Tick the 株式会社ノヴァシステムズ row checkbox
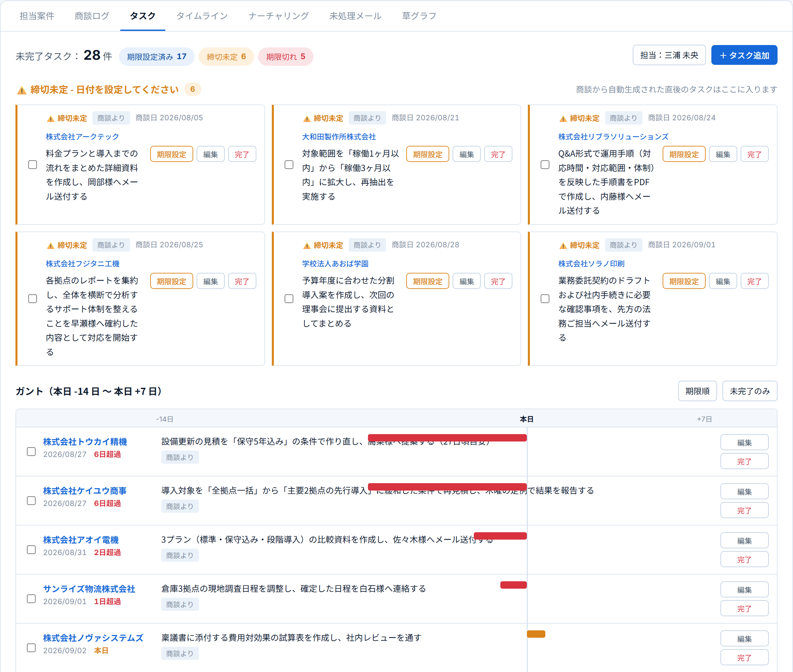The width and height of the screenshot is (793, 672). [x=31, y=648]
